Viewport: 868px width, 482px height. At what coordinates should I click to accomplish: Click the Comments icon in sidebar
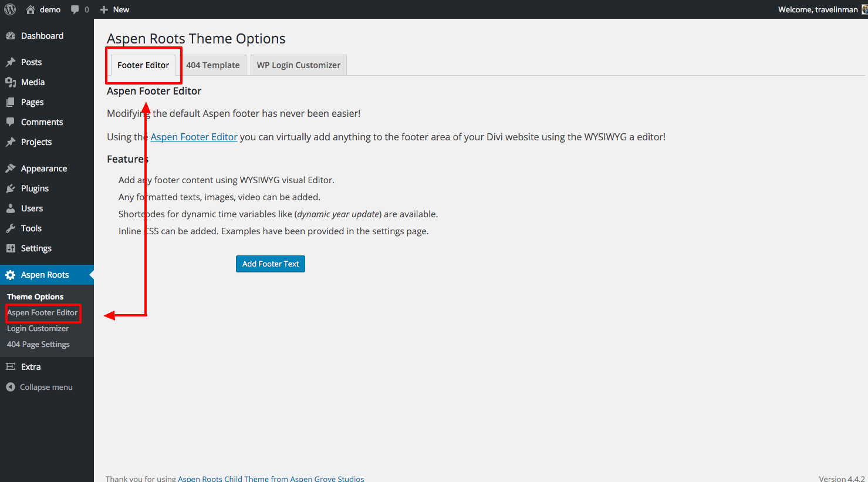pos(11,122)
